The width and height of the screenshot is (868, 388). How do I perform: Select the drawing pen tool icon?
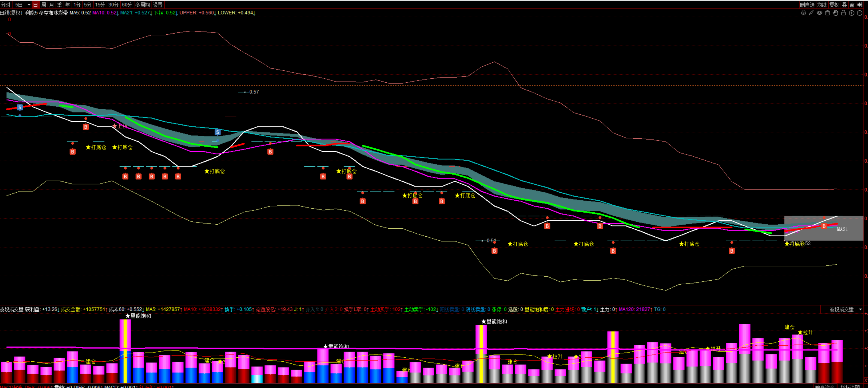pos(811,13)
